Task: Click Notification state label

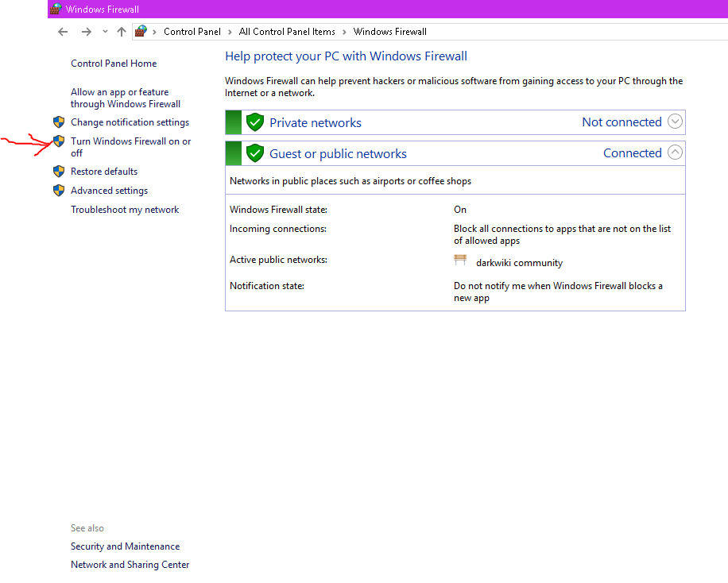Action: (267, 285)
